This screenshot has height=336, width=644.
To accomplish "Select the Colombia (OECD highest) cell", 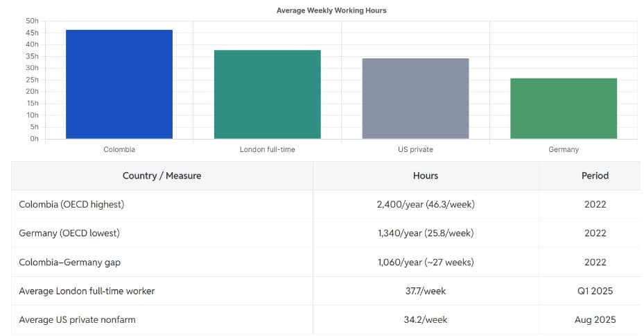I will pos(162,204).
